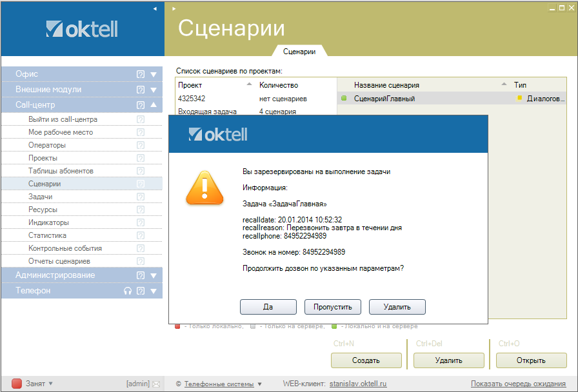The width and height of the screenshot is (578, 392).
Task: Select the Сценарии tab
Action: [299, 52]
